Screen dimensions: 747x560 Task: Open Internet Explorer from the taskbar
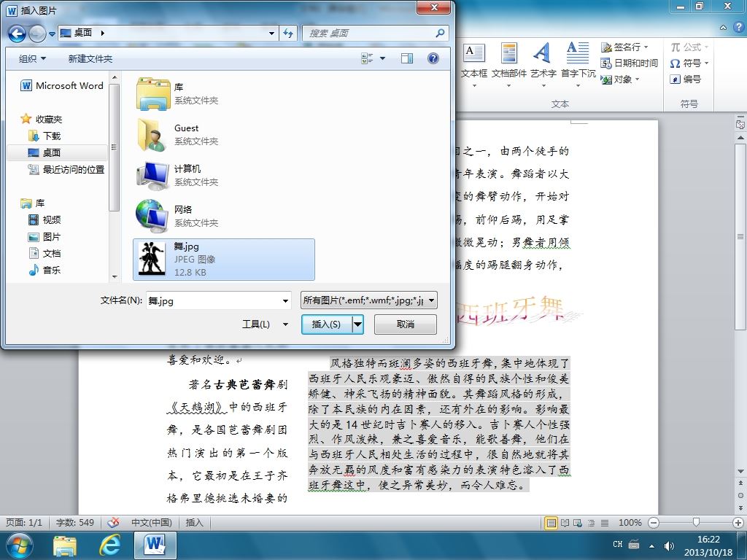pos(109,545)
